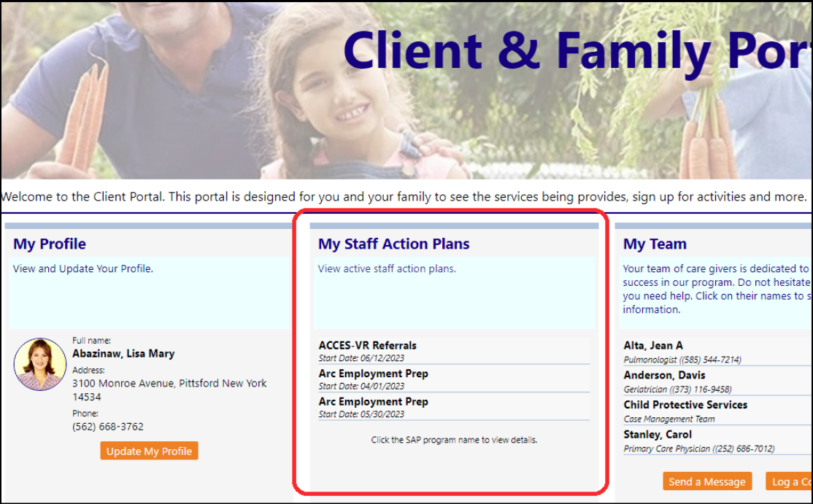Click the Send a Message button
The width and height of the screenshot is (813, 504).
[707, 481]
